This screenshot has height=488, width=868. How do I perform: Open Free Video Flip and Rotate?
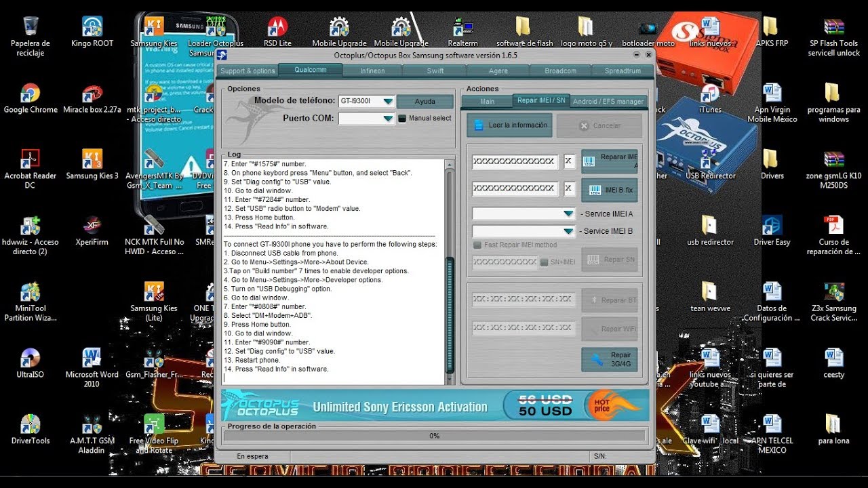(154, 434)
